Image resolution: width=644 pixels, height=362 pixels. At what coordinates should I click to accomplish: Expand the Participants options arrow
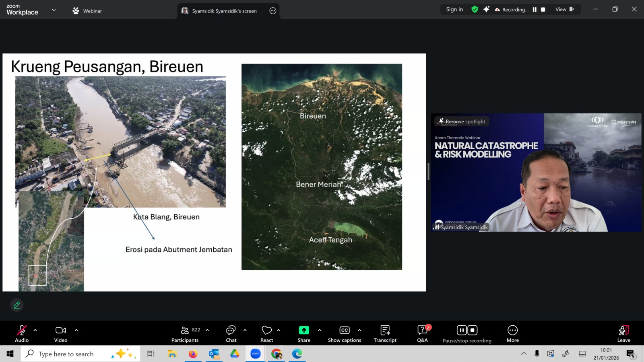coord(207,330)
